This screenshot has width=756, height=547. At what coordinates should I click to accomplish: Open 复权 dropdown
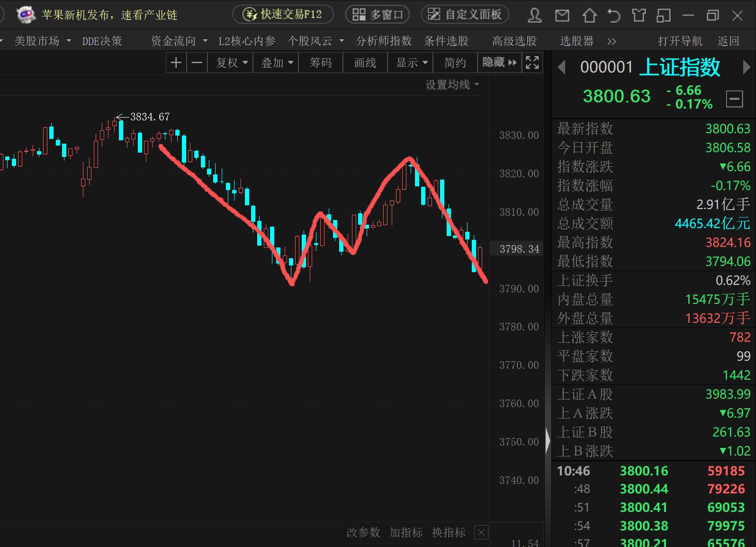232,63
